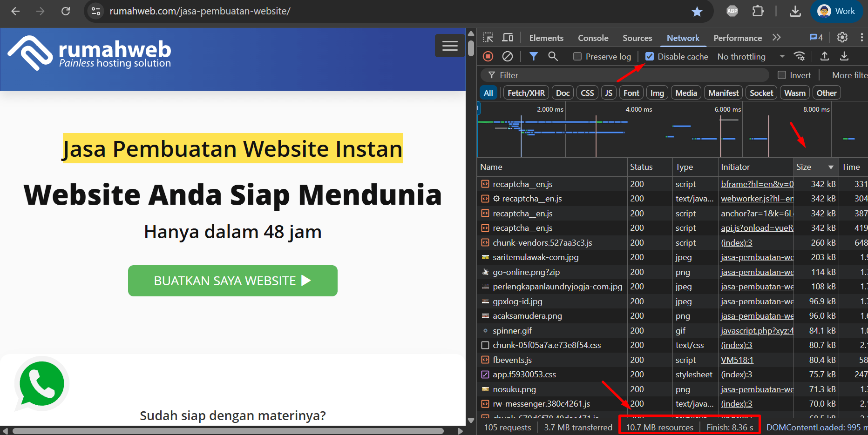Switch to the Console tab
Image resolution: width=868 pixels, height=435 pixels.
click(593, 38)
